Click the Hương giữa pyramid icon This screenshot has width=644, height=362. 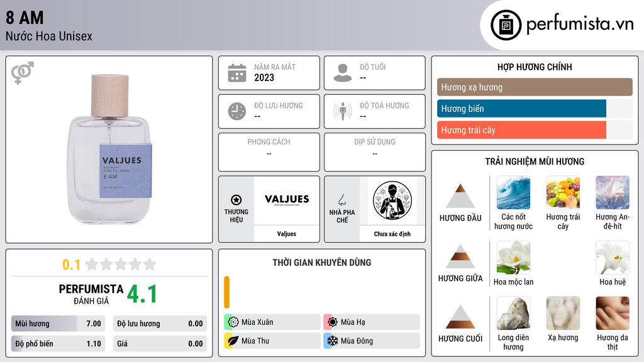click(x=460, y=256)
